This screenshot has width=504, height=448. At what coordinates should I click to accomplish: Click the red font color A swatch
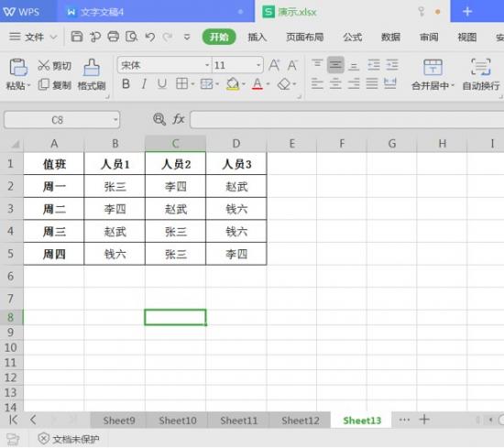257,84
